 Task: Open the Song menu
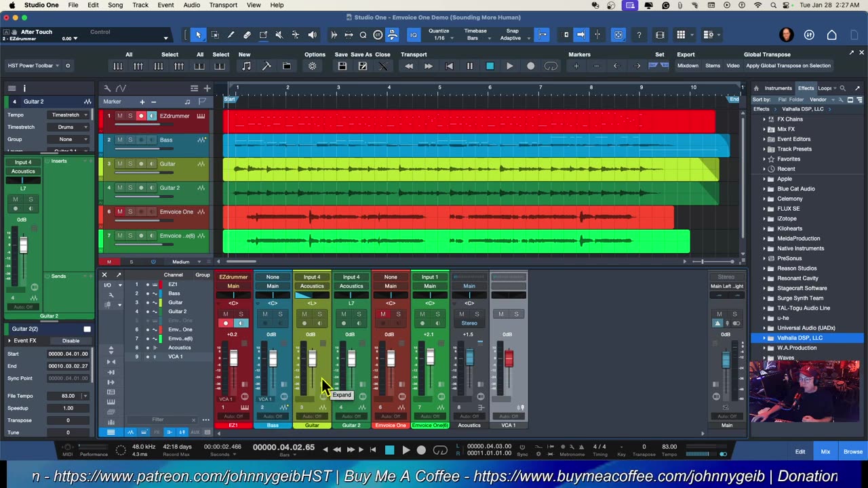coord(115,5)
